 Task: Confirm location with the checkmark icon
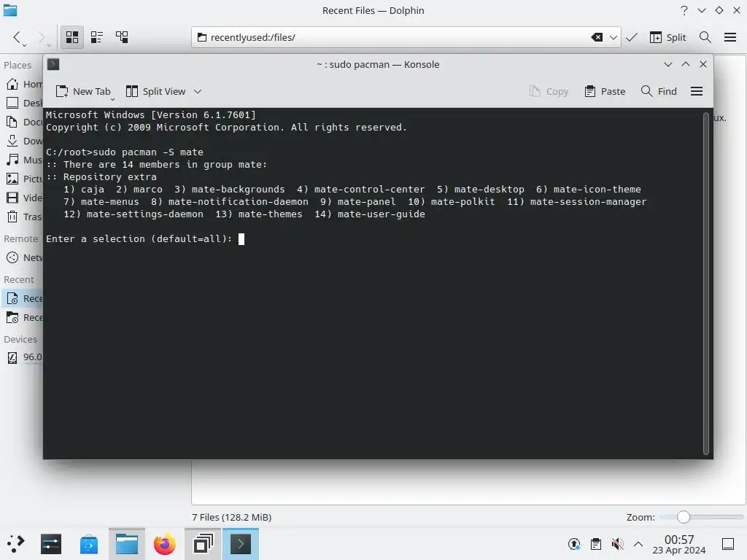tap(632, 37)
